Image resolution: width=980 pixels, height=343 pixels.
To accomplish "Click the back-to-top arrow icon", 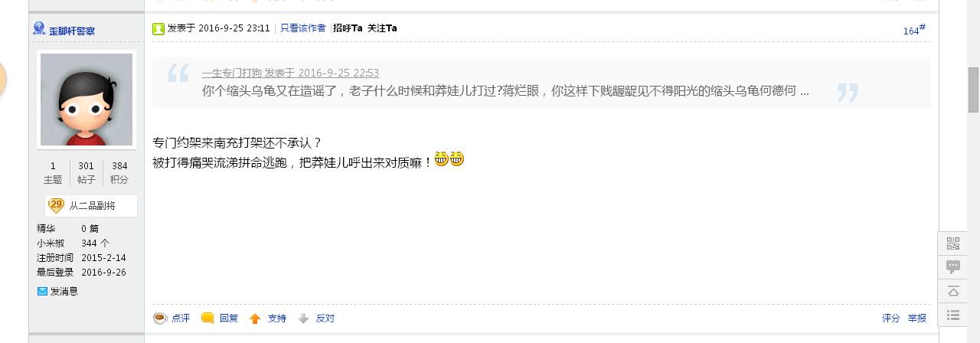I will click(x=953, y=291).
